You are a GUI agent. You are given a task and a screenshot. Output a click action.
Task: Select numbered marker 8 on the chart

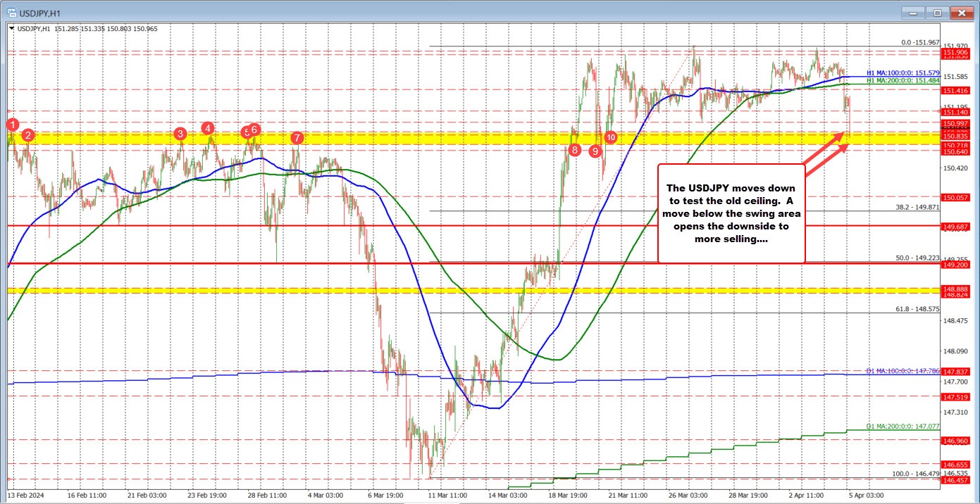coord(574,149)
